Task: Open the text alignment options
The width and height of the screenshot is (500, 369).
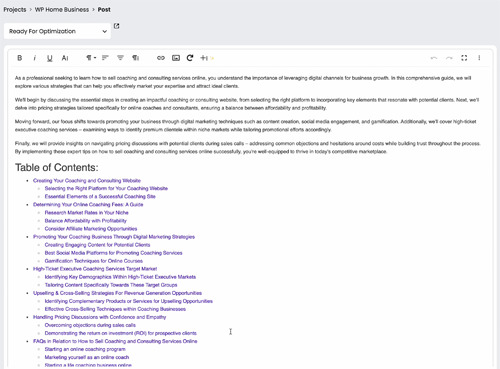Action: pos(105,58)
